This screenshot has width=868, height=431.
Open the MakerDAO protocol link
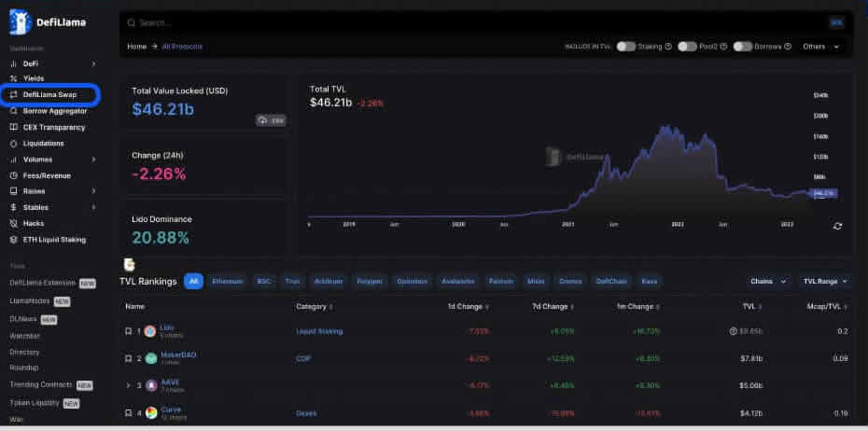pos(178,355)
